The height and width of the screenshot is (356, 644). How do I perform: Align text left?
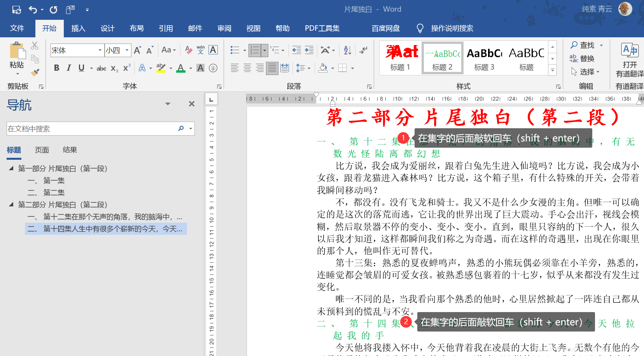(x=234, y=68)
